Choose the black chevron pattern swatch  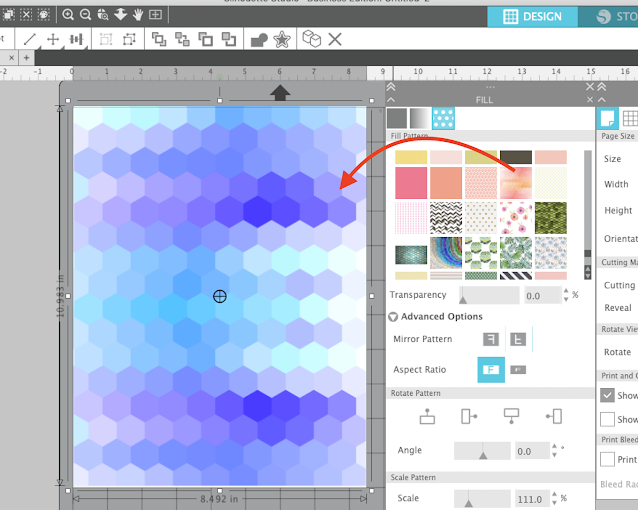pos(446,218)
